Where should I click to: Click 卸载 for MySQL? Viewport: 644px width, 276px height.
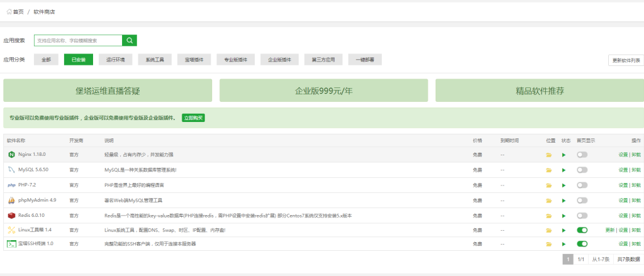coord(636,170)
